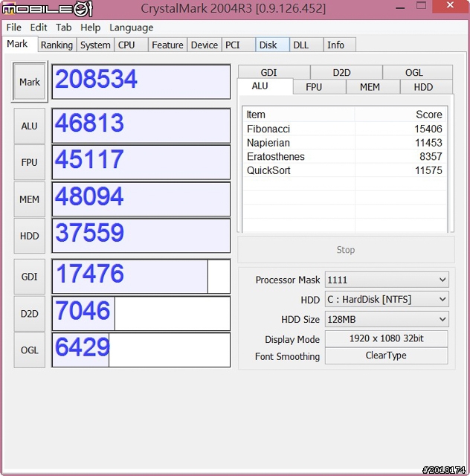The height and width of the screenshot is (476, 470).
Task: Select the Napierian score row
Action: [x=344, y=143]
